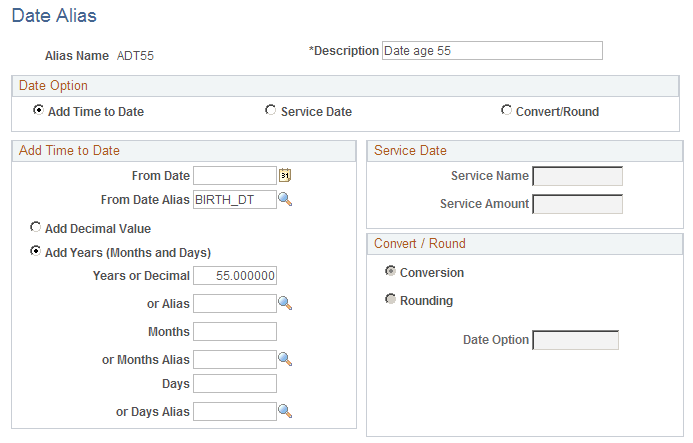Open the From Date calendar picker
693x443 pixels.
[x=285, y=175]
